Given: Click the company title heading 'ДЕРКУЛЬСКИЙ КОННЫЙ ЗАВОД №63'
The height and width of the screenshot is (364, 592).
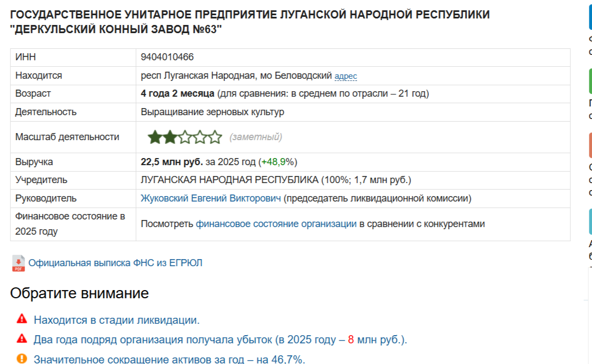Looking at the screenshot, I should tap(116, 29).
